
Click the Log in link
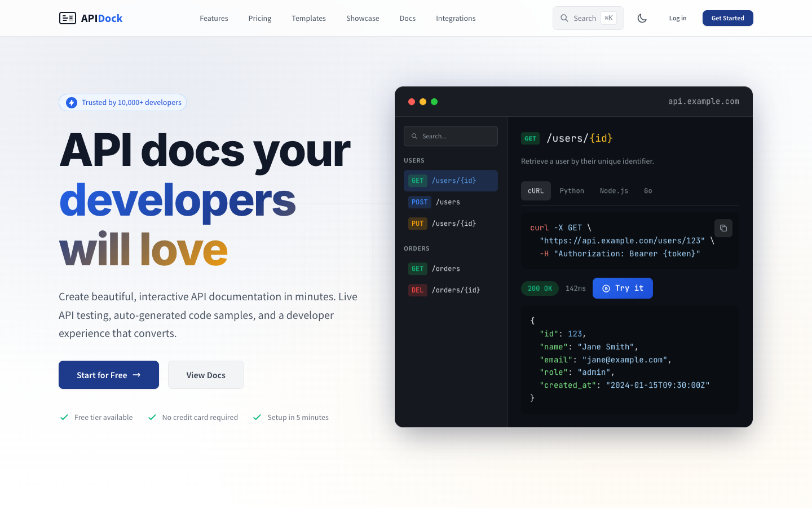click(677, 18)
